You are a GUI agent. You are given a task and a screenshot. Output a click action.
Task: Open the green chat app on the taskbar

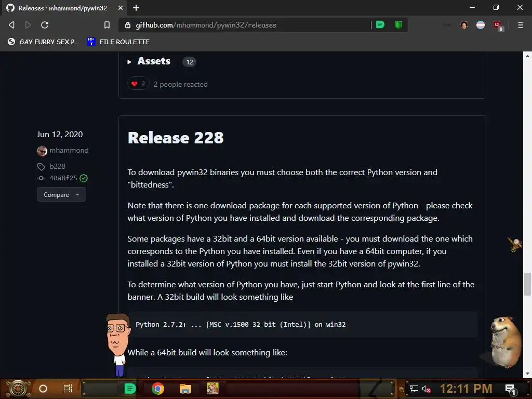pyautogui.click(x=130, y=389)
